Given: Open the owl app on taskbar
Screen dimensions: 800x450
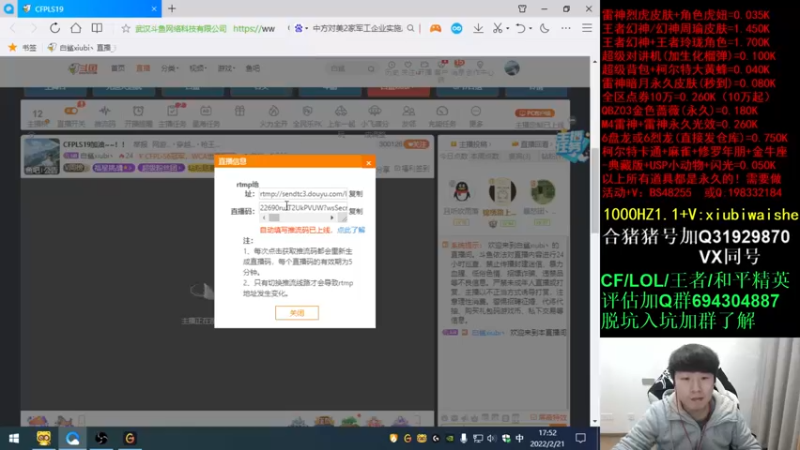Looking at the screenshot, I should tap(43, 438).
